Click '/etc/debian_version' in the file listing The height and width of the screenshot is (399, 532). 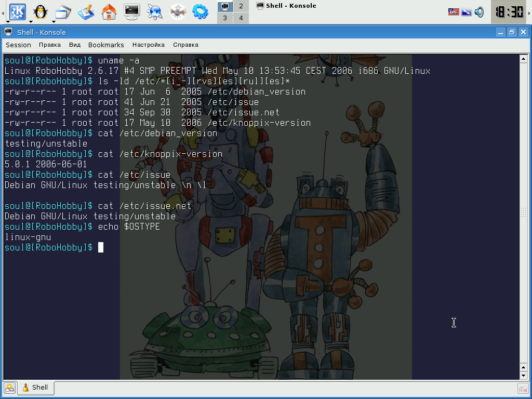257,91
